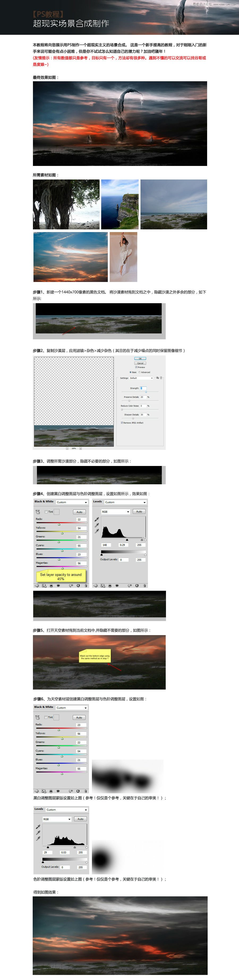The image size is (239, 980).
Task: Toggle Preview checkbox in Reduce Noise dialog
Action: 136,367
